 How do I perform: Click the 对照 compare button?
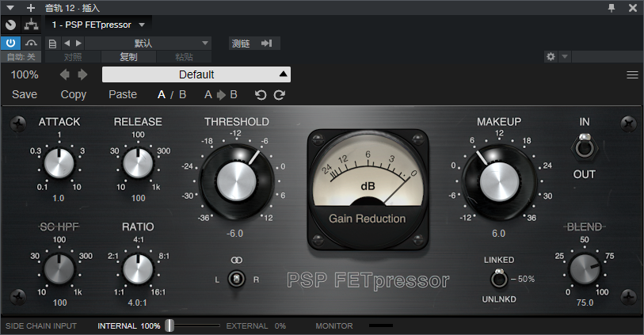click(73, 57)
